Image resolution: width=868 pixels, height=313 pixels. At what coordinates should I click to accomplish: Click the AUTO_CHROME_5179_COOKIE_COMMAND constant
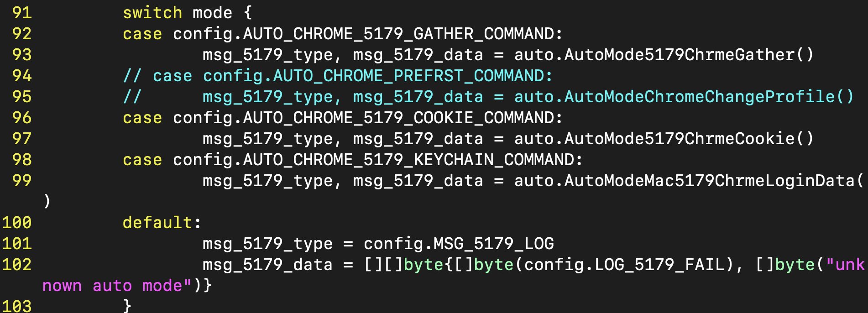click(398, 118)
